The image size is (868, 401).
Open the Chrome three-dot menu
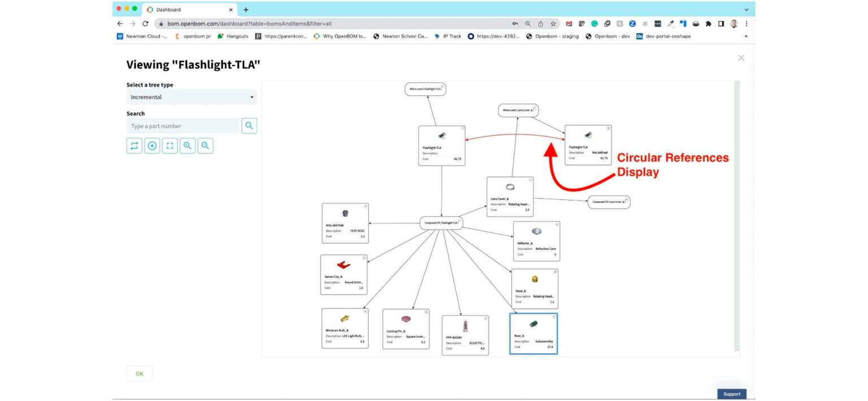pyautogui.click(x=747, y=24)
